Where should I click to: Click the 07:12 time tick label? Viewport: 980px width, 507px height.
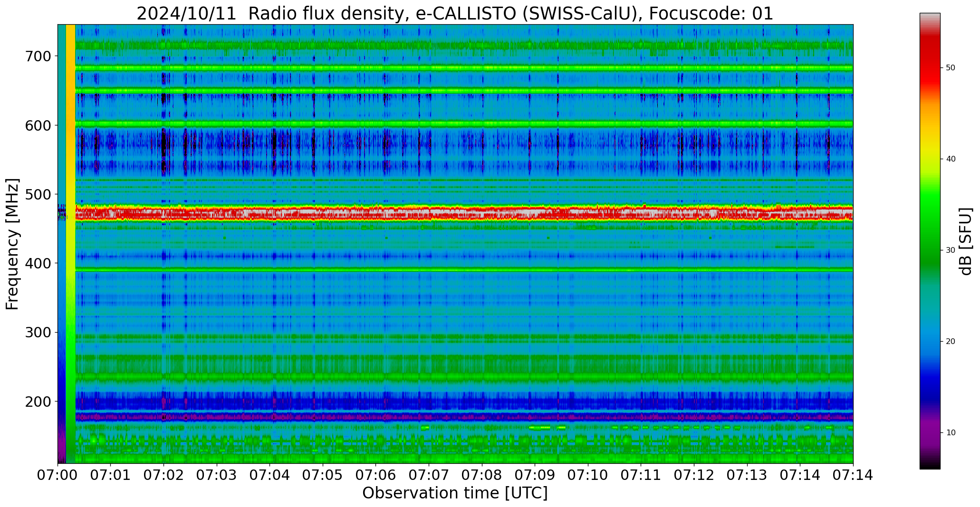(x=694, y=475)
